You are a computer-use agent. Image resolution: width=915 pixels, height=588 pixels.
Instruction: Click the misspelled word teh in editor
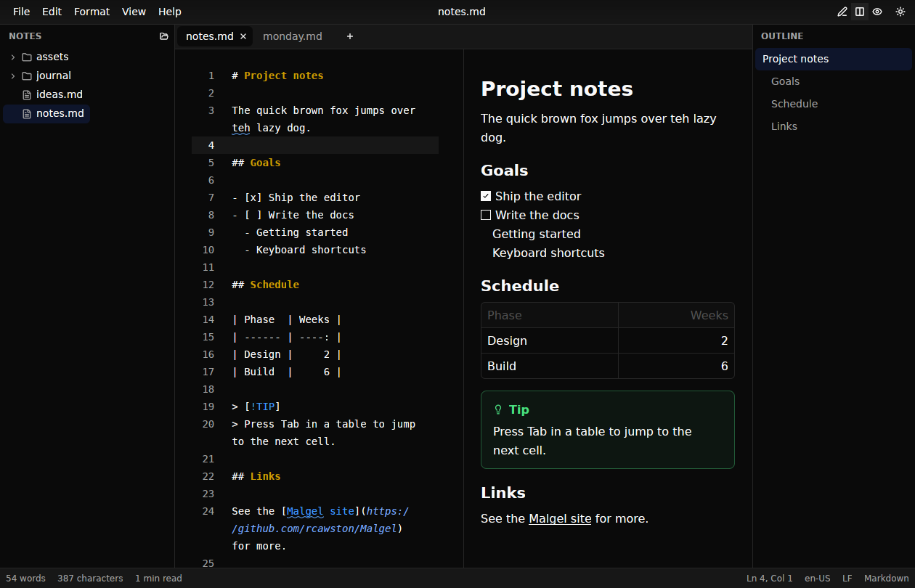(x=241, y=128)
